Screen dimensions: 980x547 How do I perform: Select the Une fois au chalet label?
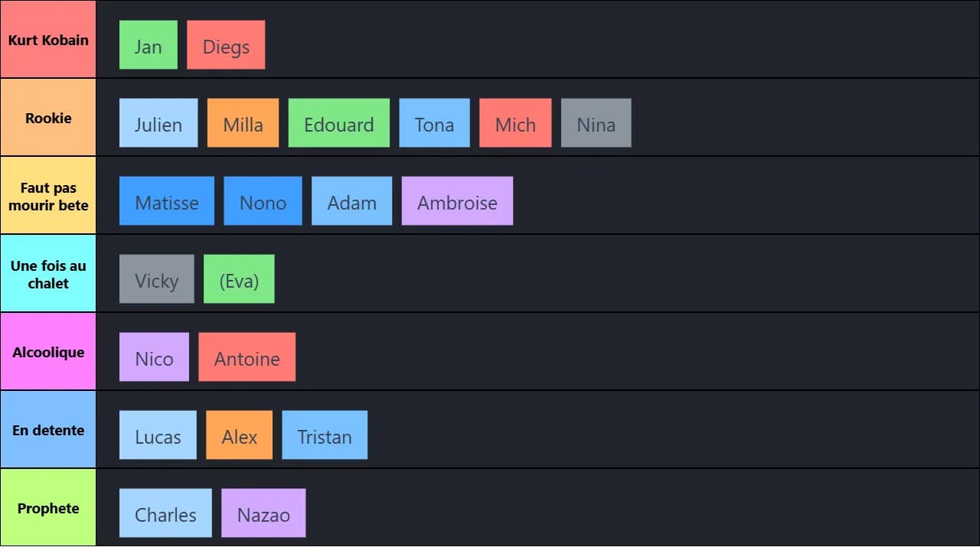tap(48, 275)
